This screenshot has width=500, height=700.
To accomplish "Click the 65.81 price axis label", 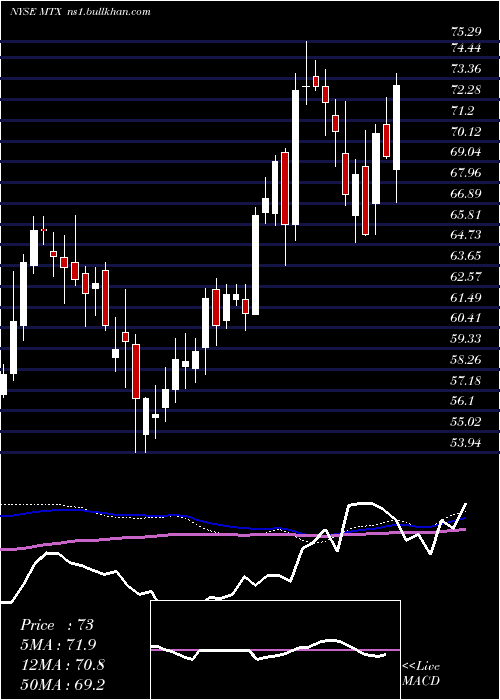I will point(466,215).
